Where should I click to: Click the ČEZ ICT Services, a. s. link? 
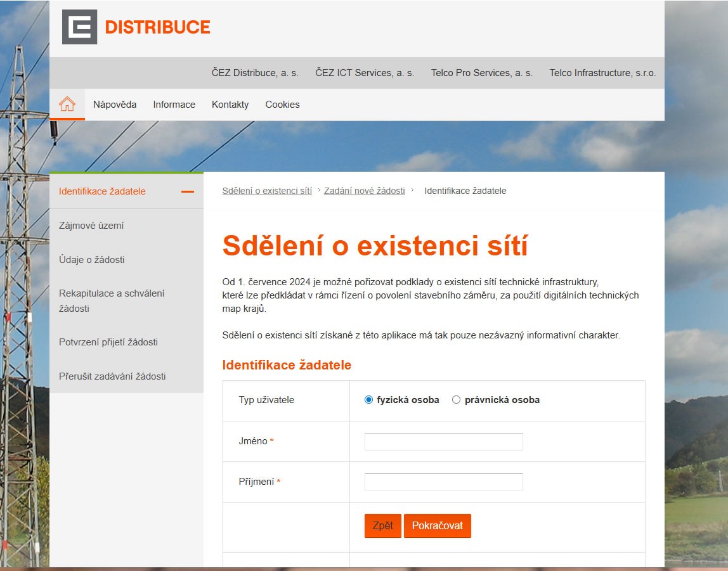tap(365, 73)
